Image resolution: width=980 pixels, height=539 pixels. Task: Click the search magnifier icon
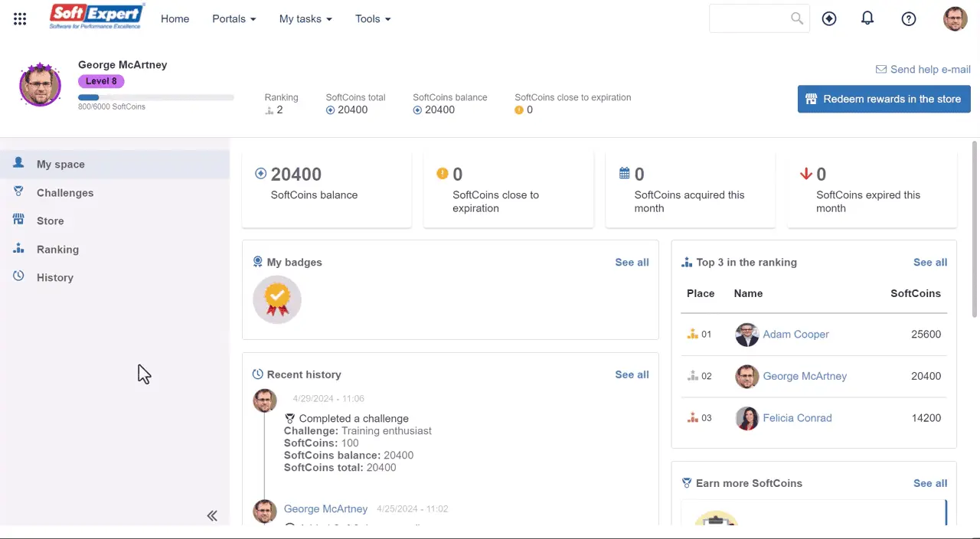coord(797,18)
